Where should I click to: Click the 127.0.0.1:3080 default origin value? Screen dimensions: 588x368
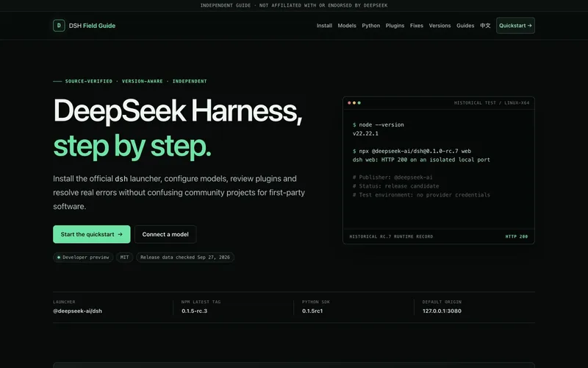pos(442,311)
